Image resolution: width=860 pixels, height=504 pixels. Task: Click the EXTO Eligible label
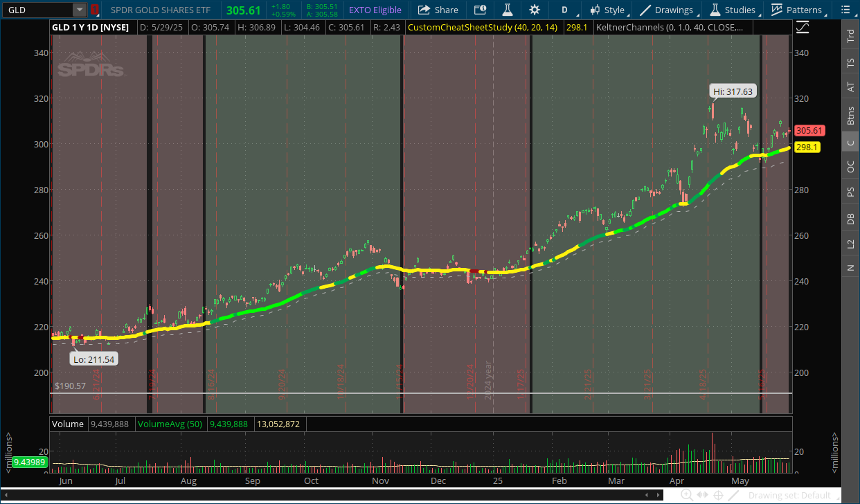(x=375, y=10)
